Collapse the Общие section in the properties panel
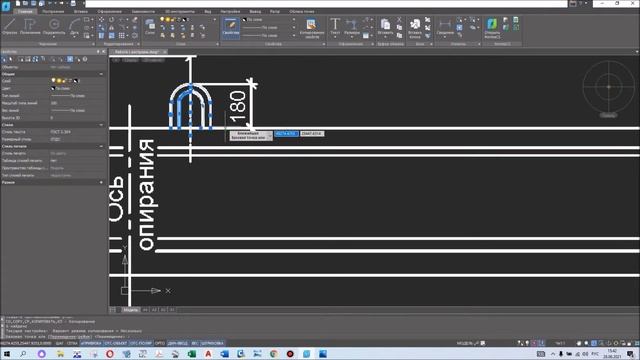Screen dimensions: 640x360 tap(101, 74)
